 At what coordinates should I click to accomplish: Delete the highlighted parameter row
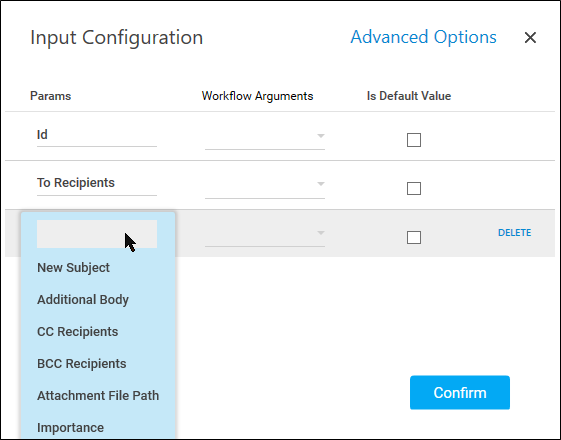[514, 233]
